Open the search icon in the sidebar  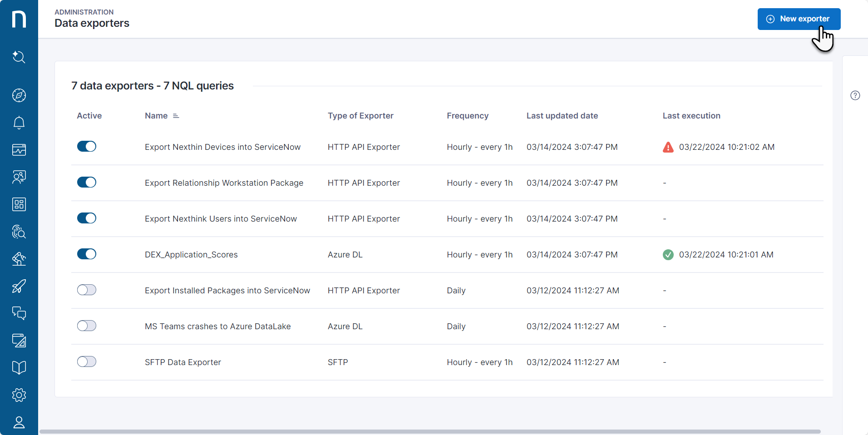(x=19, y=57)
